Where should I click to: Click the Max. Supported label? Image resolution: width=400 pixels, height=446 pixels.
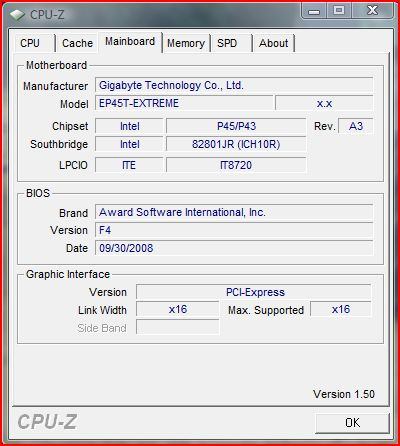pos(266,310)
